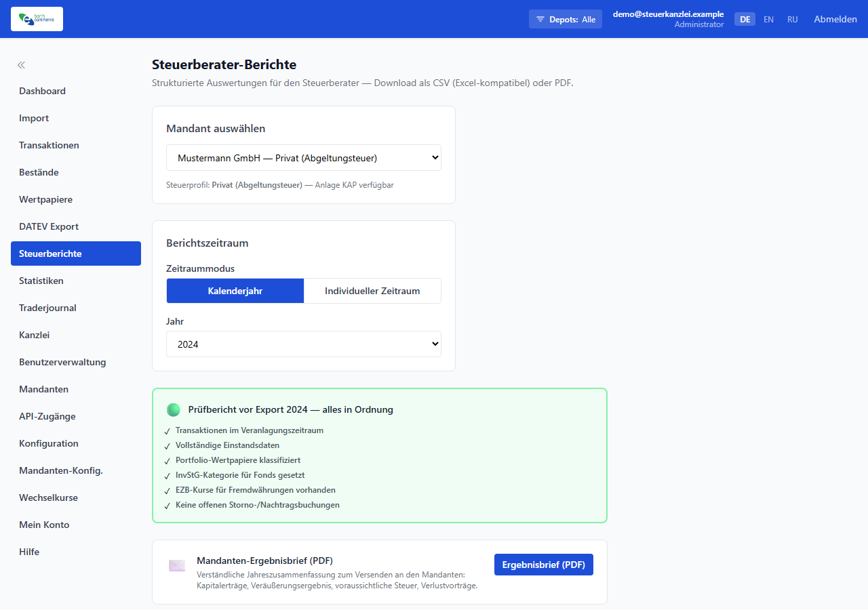Go to DATEV Export
This screenshot has width=868, height=610.
pos(76,226)
